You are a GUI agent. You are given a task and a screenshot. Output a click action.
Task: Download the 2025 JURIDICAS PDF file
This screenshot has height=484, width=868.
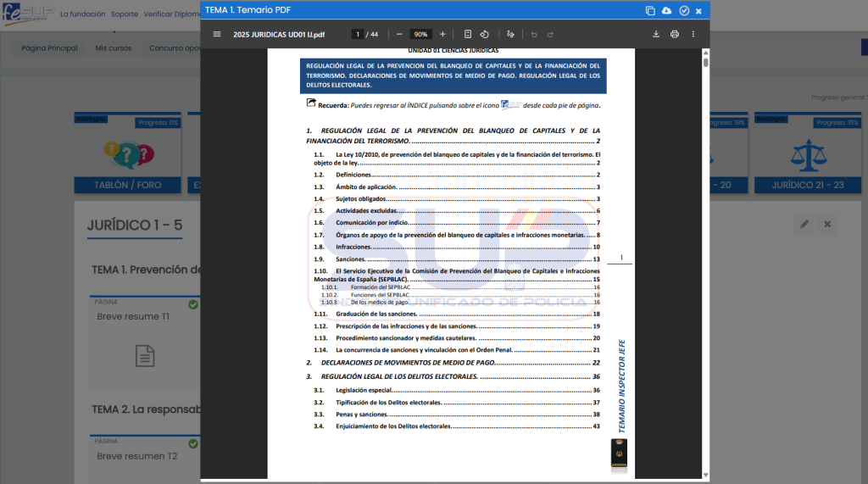tap(655, 34)
